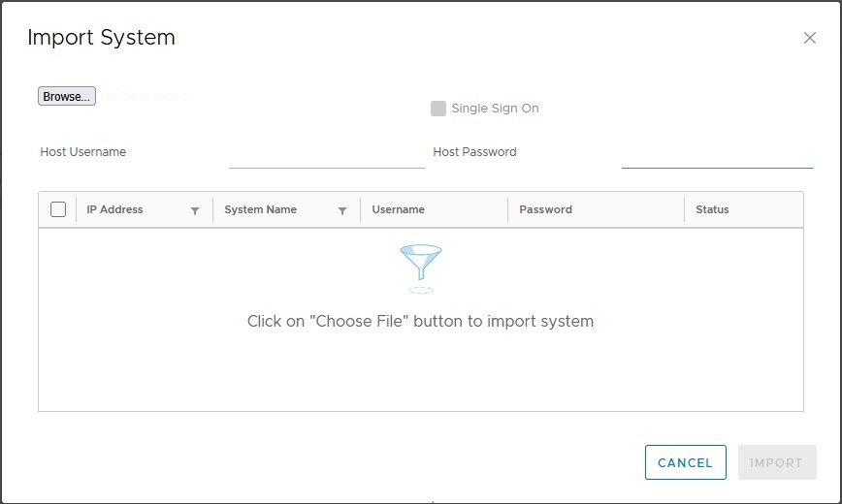Click the "Choose File" instruction text
Screen dimensions: 842x504
tap(420, 321)
